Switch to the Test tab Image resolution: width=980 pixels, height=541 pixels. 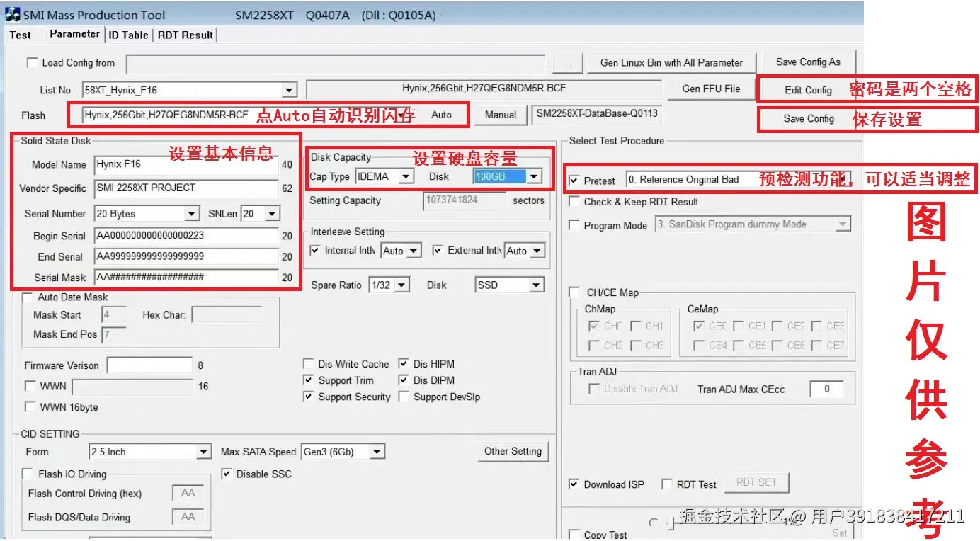click(x=21, y=35)
